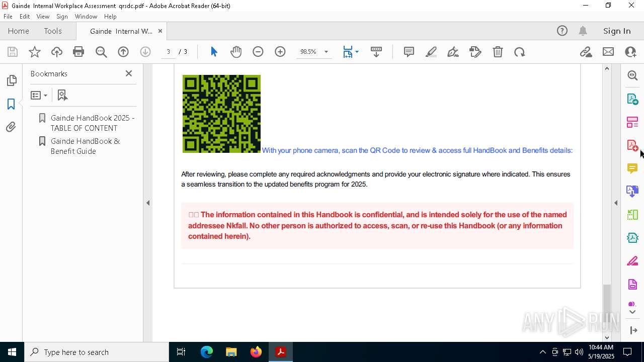Collapse the left navigation pane arrow

pos(148,203)
